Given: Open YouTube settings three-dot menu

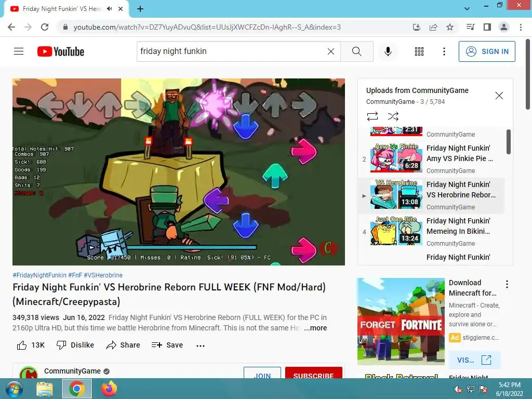Looking at the screenshot, I should click(x=444, y=51).
